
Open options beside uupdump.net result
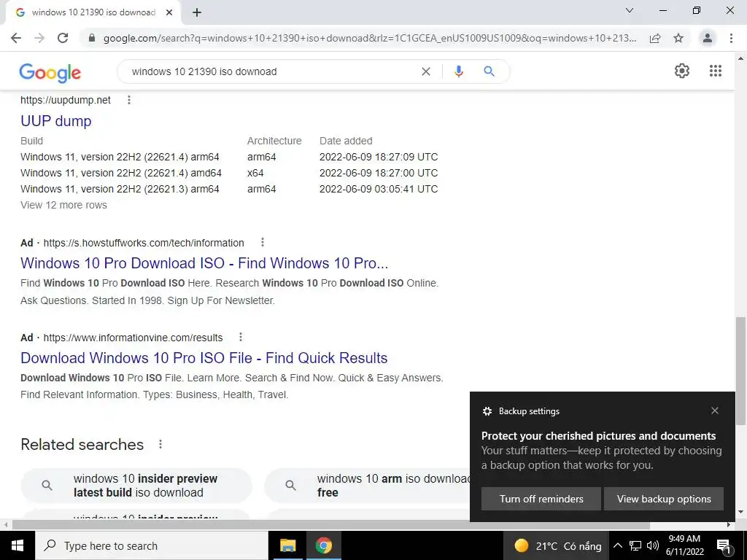[128, 100]
